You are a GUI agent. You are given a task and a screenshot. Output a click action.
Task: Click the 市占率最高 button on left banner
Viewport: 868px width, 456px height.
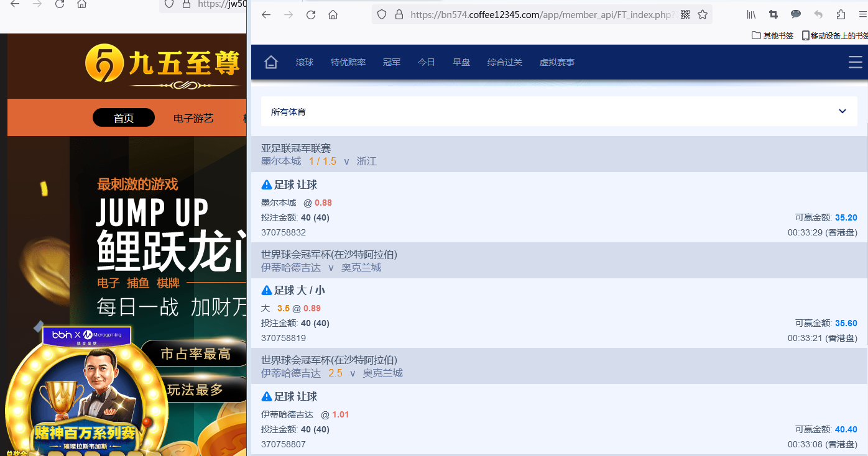pyautogui.click(x=195, y=353)
